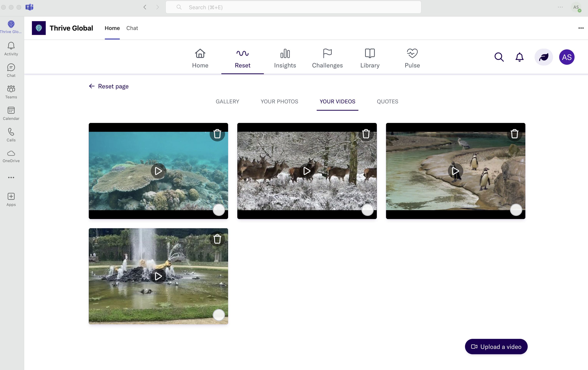
Task: Click the leaf icon button
Action: point(544,57)
